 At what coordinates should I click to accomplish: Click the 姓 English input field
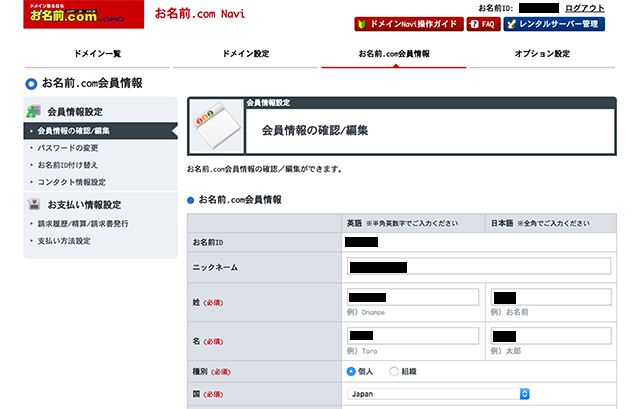[413, 297]
